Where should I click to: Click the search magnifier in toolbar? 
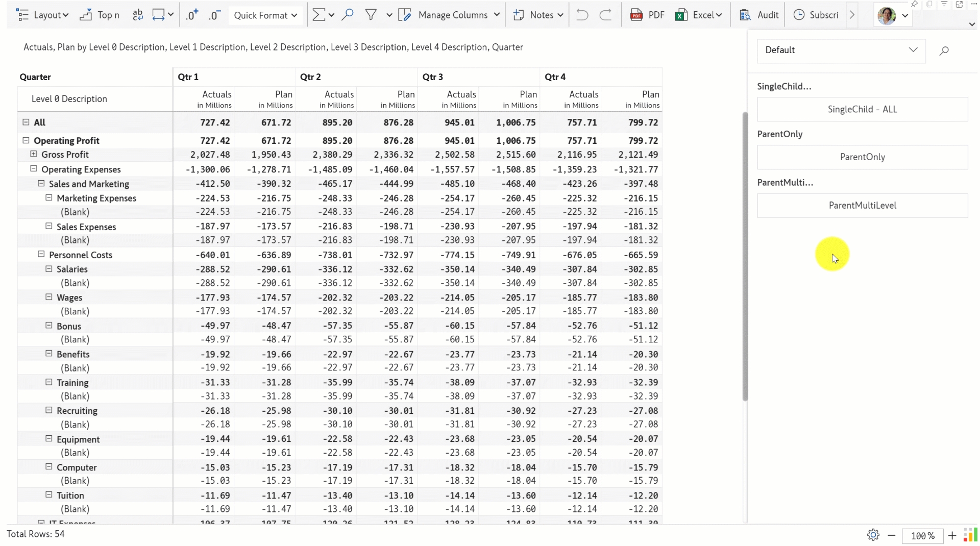click(348, 15)
